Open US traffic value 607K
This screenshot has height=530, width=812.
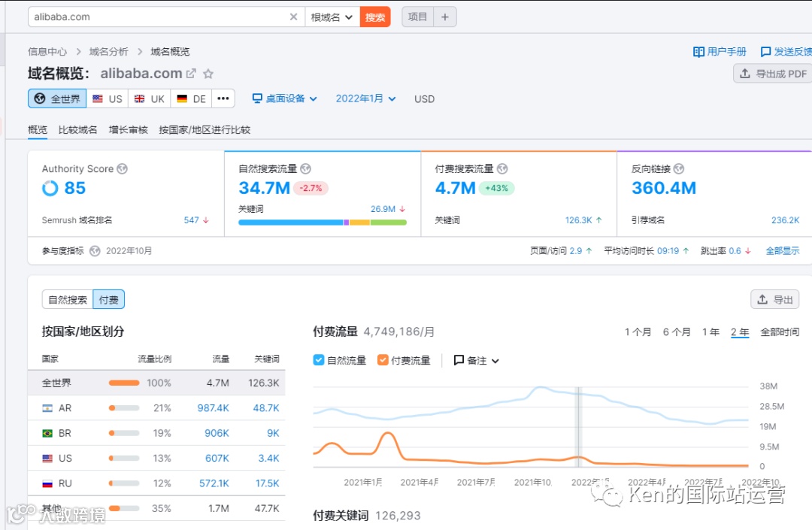[217, 458]
